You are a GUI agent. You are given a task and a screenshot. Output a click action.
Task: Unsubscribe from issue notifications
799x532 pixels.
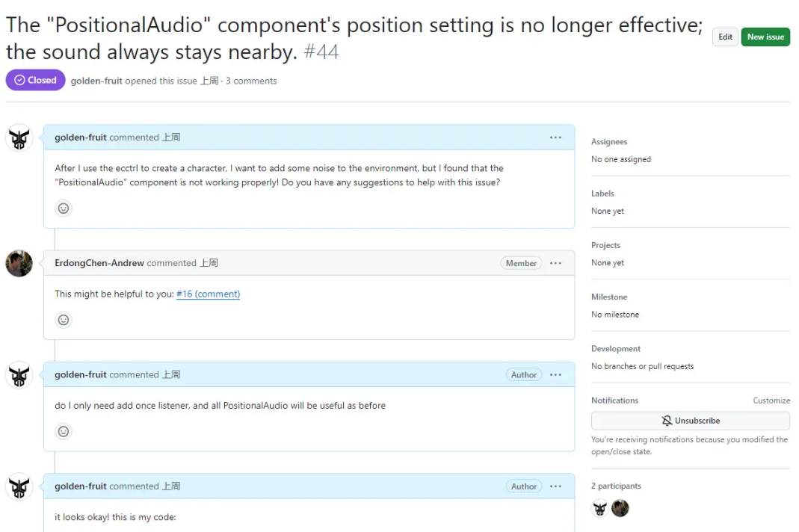(691, 421)
